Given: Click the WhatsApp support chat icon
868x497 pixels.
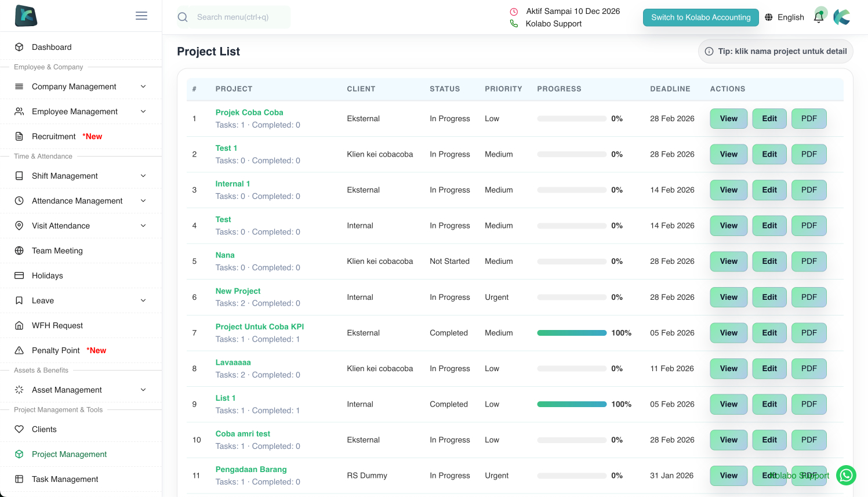Looking at the screenshot, I should [846, 476].
